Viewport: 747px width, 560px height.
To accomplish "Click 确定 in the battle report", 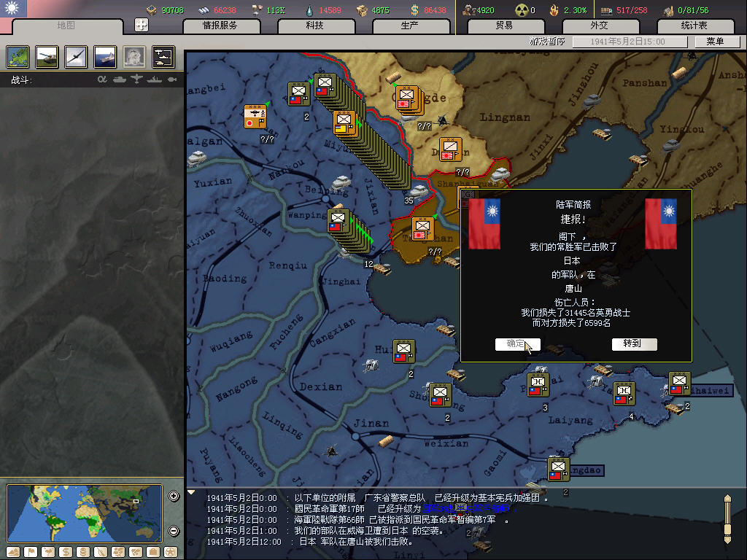I will pyautogui.click(x=517, y=344).
